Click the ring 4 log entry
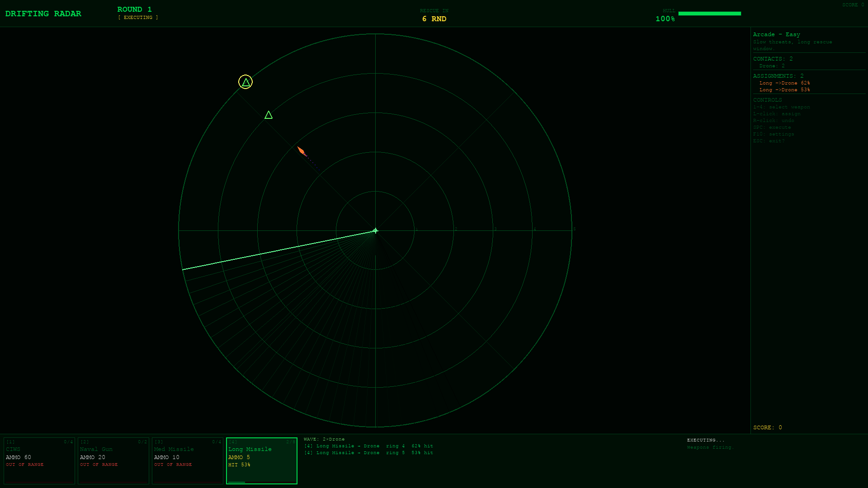The height and width of the screenshot is (488, 868). [368, 446]
